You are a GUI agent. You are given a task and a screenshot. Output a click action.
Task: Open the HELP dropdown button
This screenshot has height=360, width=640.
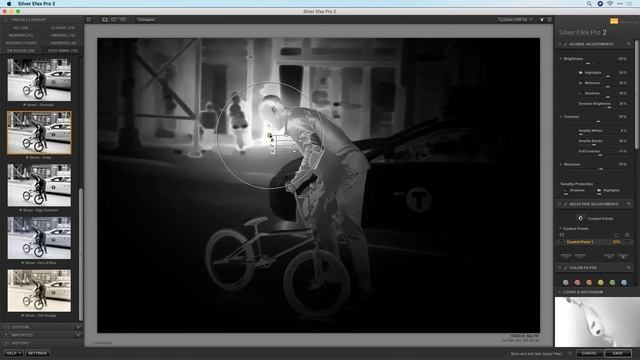pos(13,353)
